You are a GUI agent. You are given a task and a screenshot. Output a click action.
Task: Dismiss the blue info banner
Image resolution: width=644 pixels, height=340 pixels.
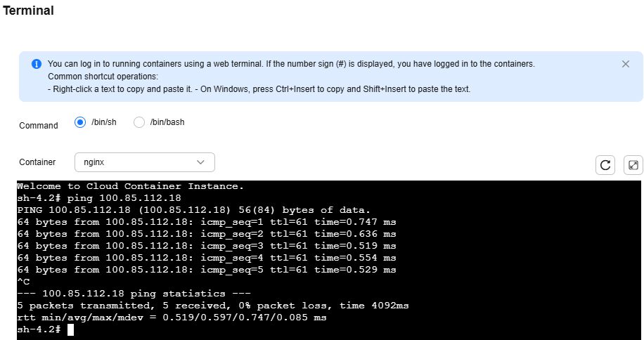626,64
